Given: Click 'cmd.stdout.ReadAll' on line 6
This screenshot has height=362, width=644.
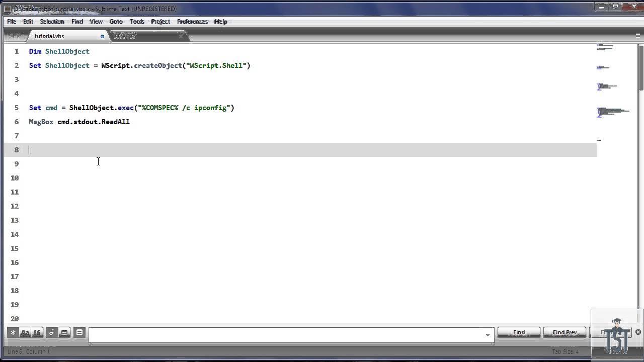Looking at the screenshot, I should 94,122.
